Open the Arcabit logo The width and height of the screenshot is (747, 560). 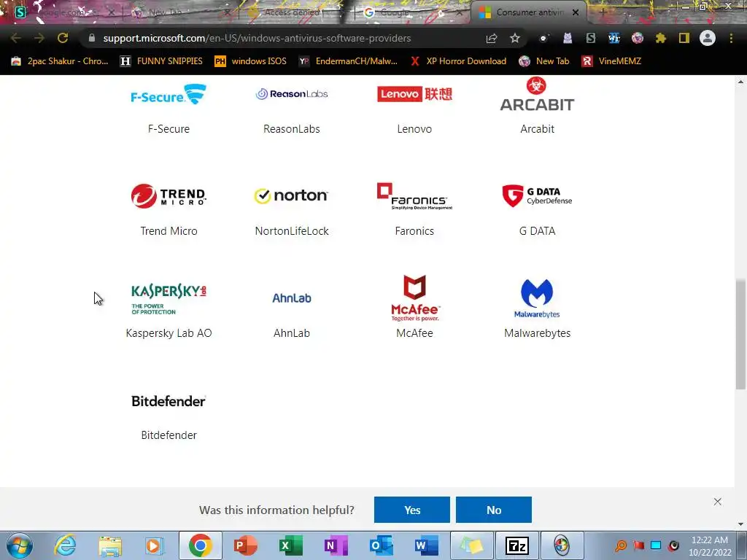(x=537, y=94)
